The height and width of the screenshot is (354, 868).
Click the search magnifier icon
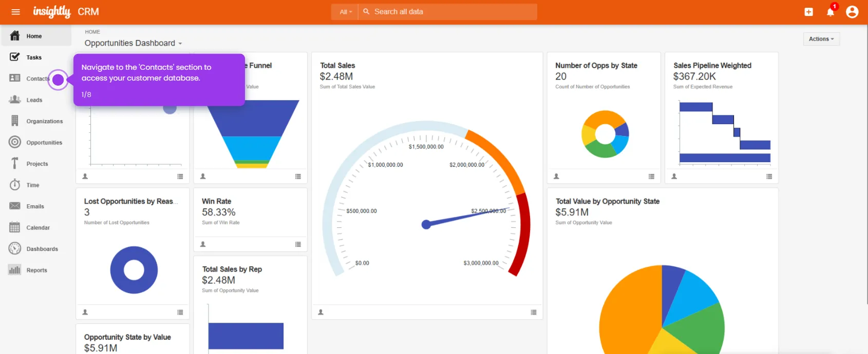point(366,11)
